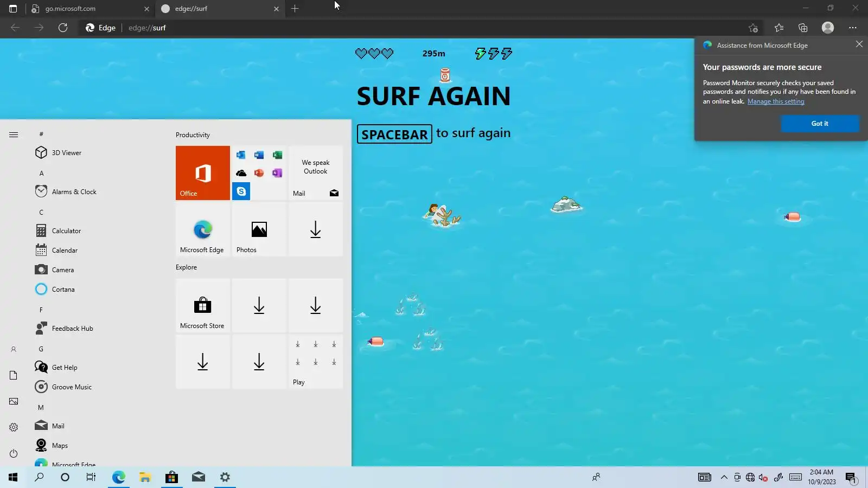
Task: Open Feedback Hub
Action: [99, 329]
